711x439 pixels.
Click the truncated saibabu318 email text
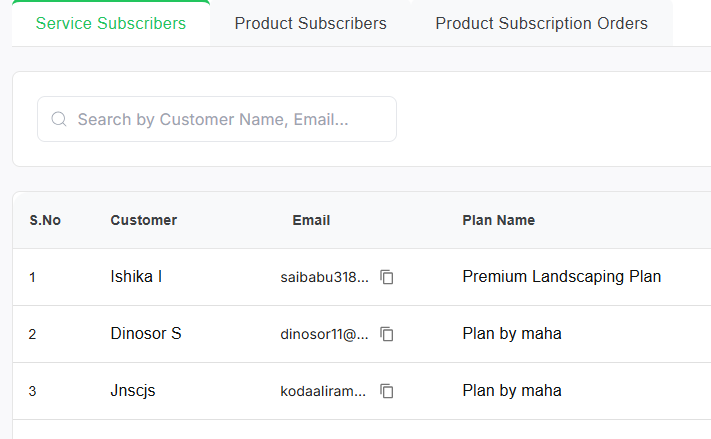pyautogui.click(x=324, y=277)
